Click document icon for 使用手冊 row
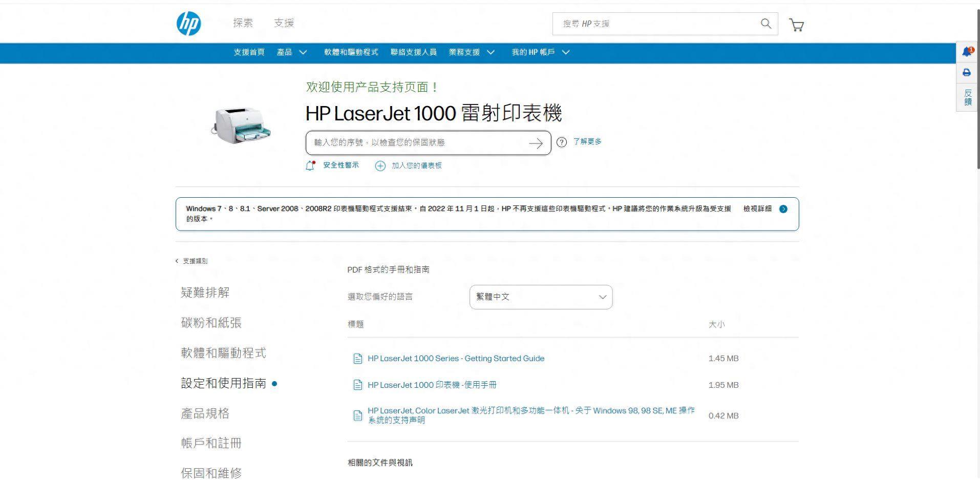980x480 pixels. (x=358, y=385)
